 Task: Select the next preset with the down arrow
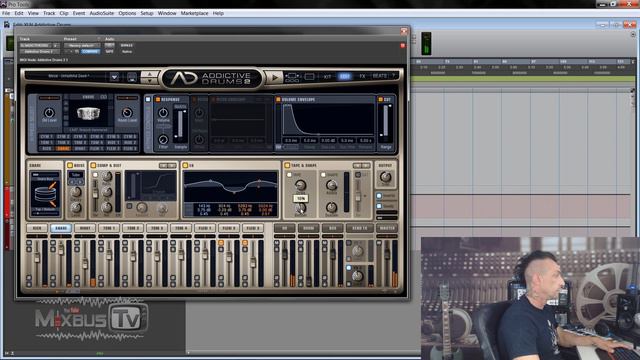(x=149, y=81)
